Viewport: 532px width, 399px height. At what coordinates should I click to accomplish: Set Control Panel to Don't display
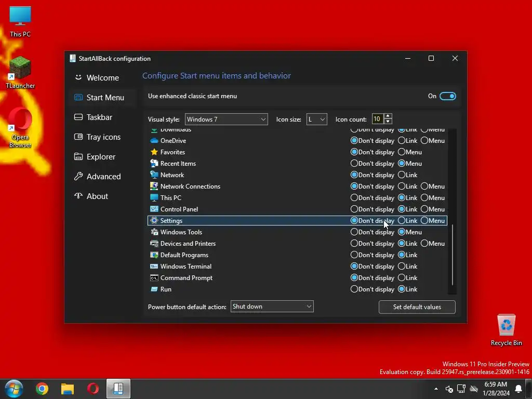pos(354,209)
